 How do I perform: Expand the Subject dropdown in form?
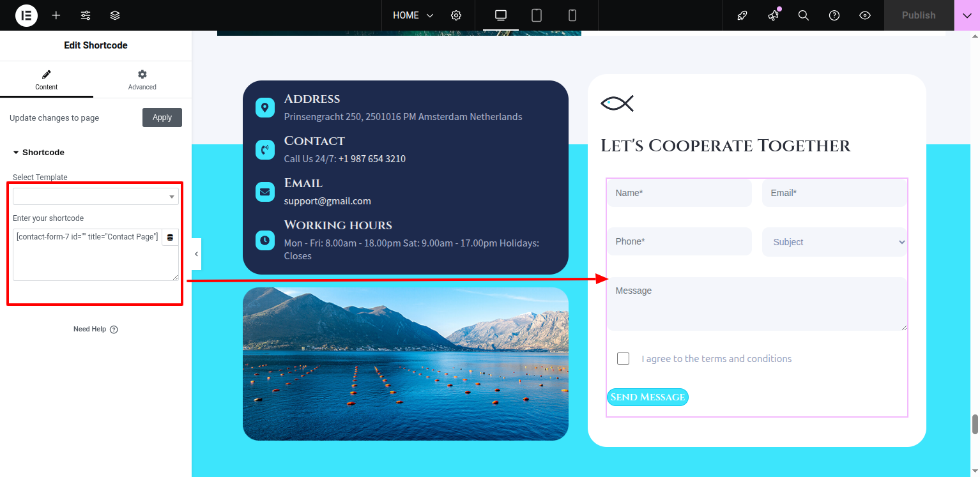pos(834,242)
